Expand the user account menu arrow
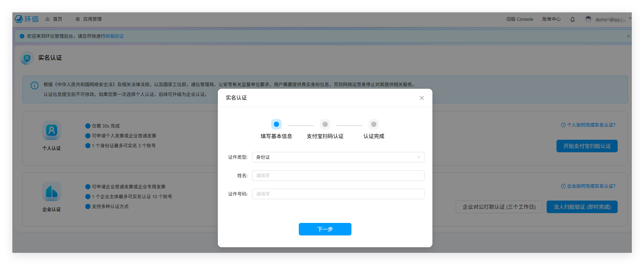 630,18
